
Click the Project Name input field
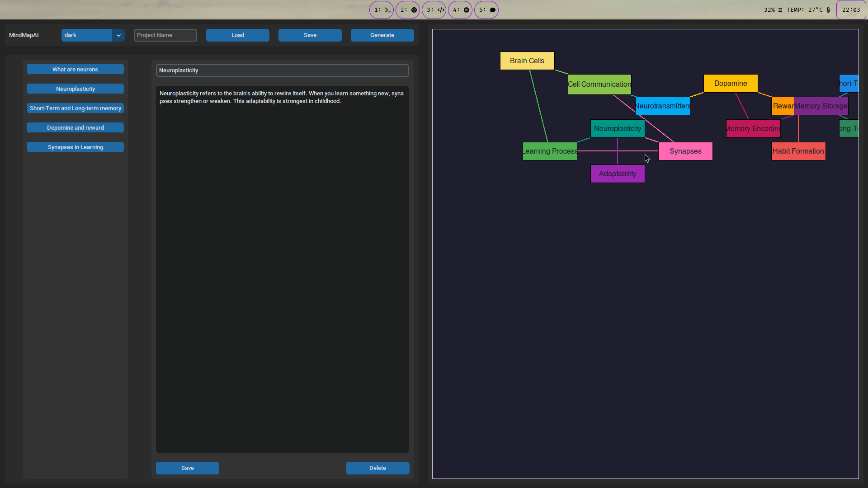click(165, 35)
